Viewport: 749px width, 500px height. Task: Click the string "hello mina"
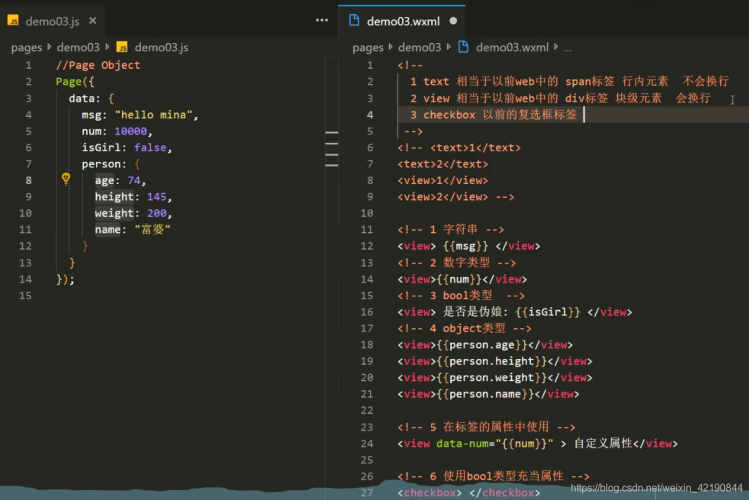coord(153,115)
